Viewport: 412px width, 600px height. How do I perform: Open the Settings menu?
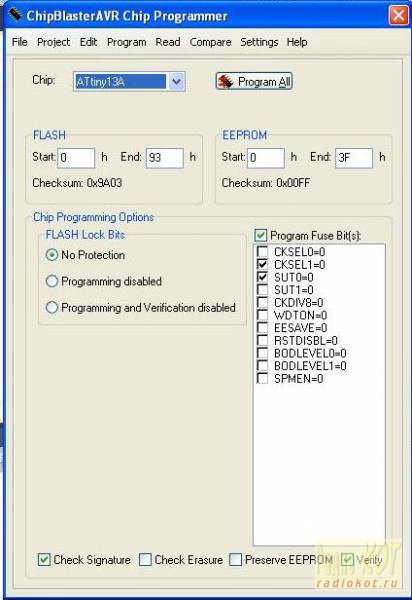(259, 42)
